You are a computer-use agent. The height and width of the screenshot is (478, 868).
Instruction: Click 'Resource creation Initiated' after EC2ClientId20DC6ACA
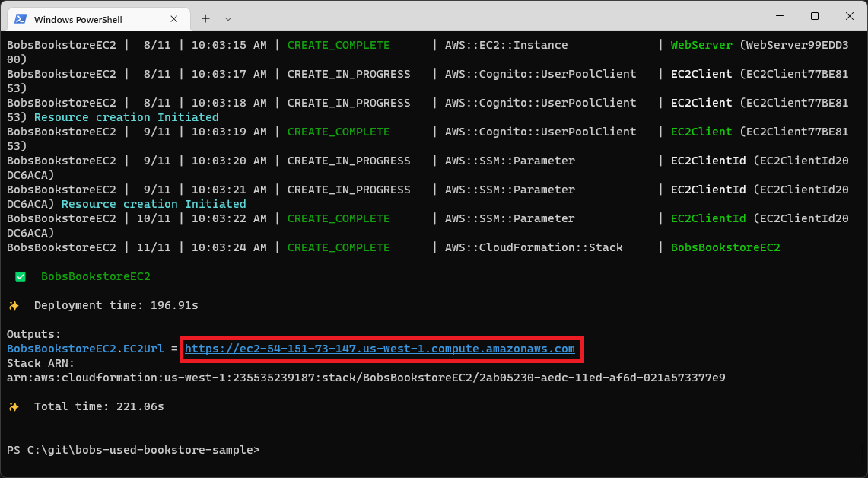tap(154, 204)
